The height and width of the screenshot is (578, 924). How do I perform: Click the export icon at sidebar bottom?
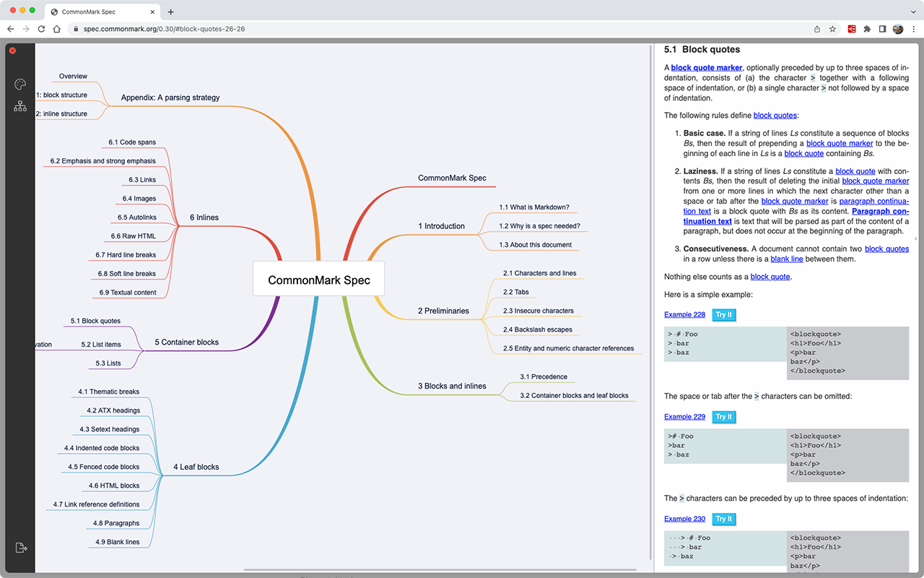click(x=20, y=548)
